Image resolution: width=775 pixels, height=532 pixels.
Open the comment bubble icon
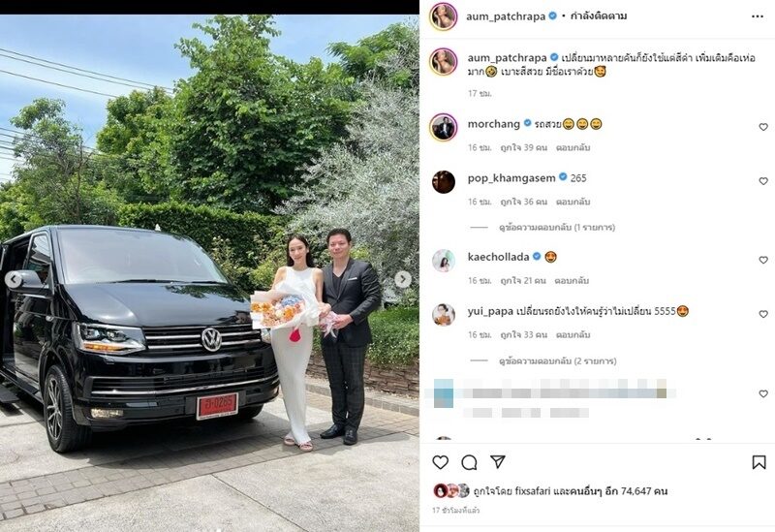[x=469, y=462]
